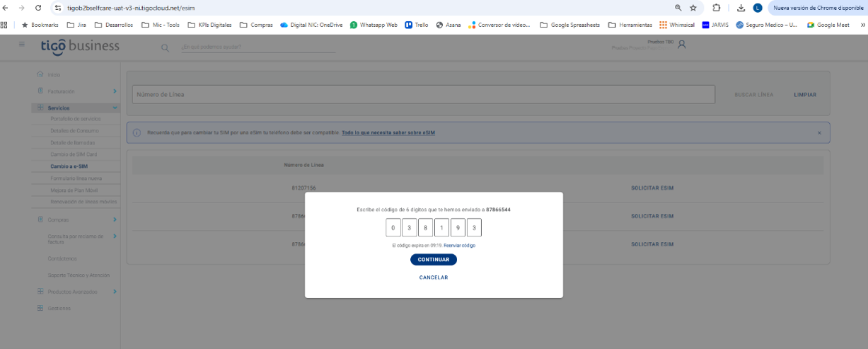The height and width of the screenshot is (349, 868).
Task: Click the tigo business logo
Action: click(79, 46)
